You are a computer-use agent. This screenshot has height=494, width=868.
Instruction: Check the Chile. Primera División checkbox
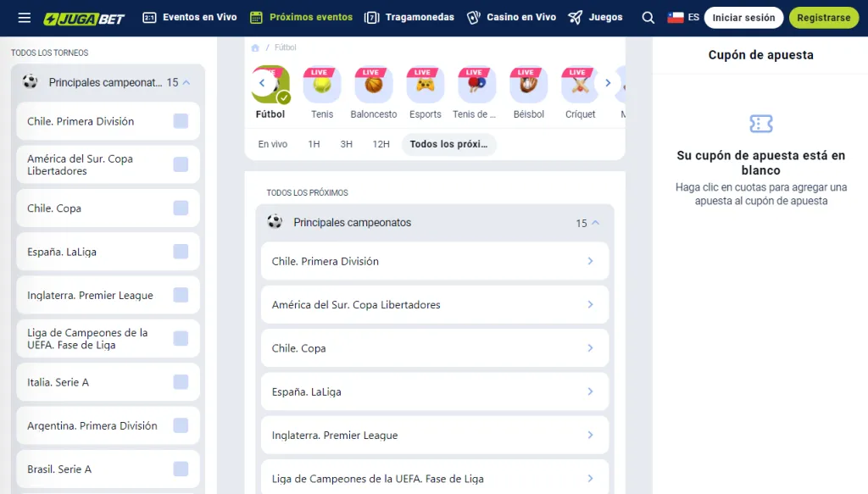[181, 121]
